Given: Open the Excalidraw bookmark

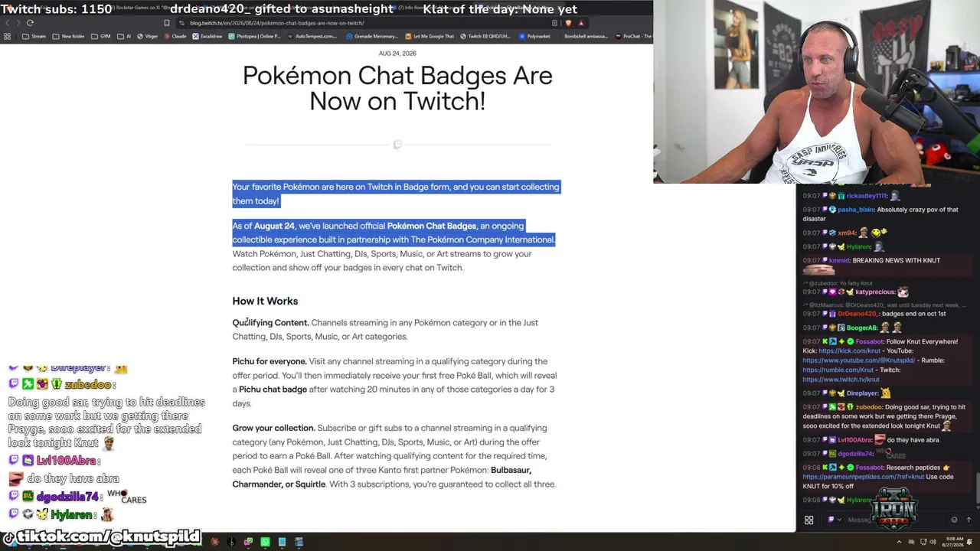Looking at the screenshot, I should [207, 36].
